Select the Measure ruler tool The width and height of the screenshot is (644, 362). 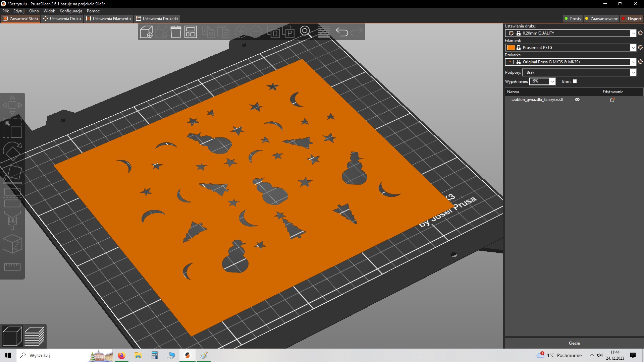12,267
